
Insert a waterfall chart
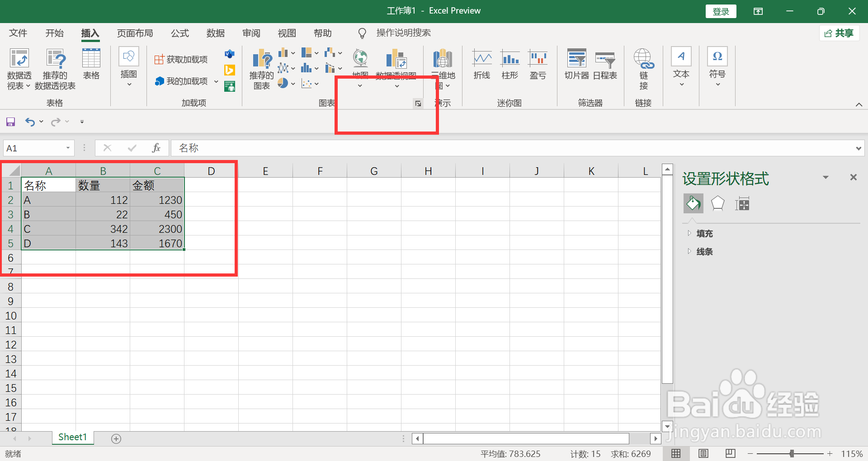coord(330,53)
